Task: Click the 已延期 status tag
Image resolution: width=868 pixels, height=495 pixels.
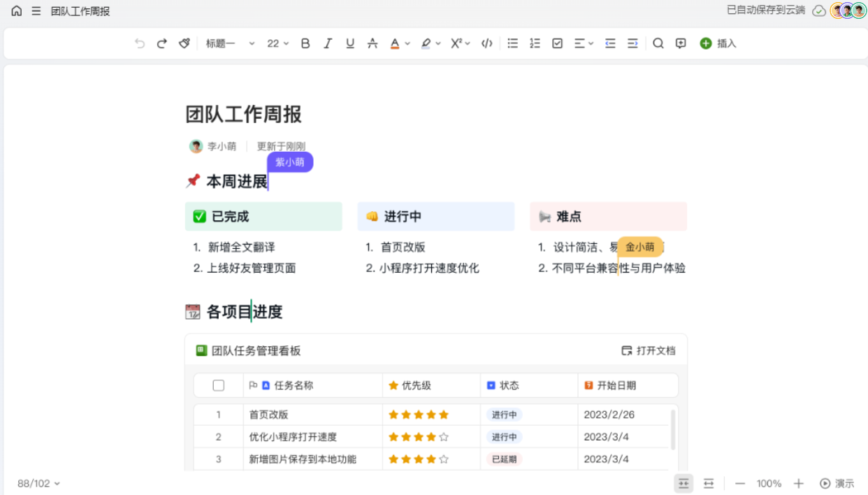Action: [x=504, y=459]
